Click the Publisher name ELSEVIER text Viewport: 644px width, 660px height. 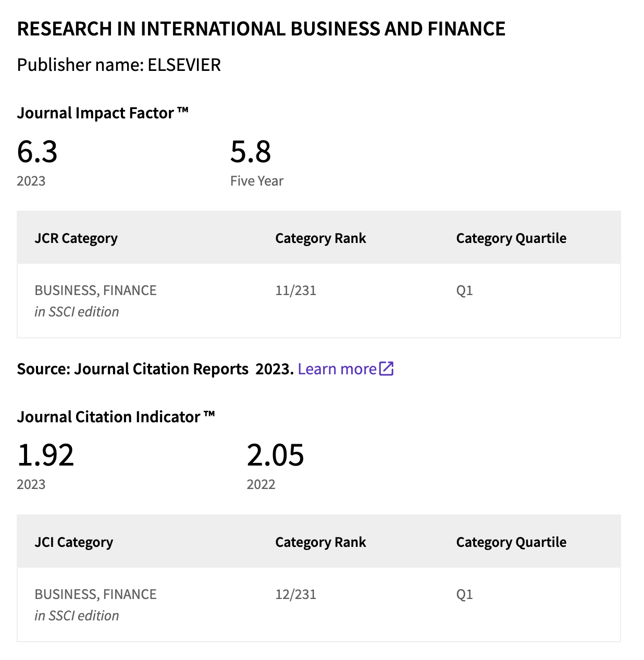point(119,65)
